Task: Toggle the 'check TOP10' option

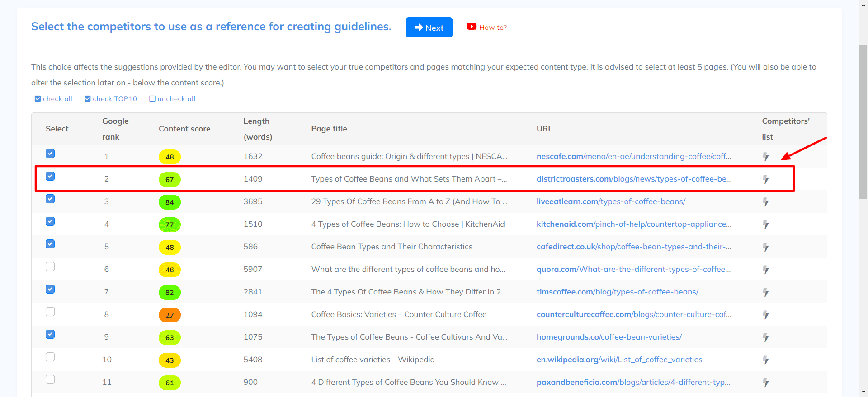Action: (88, 99)
